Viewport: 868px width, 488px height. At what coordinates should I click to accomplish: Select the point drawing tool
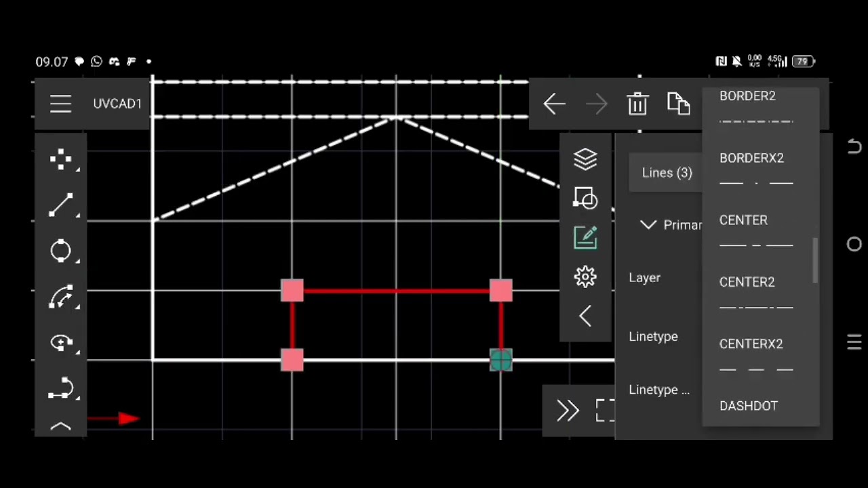pyautogui.click(x=61, y=159)
